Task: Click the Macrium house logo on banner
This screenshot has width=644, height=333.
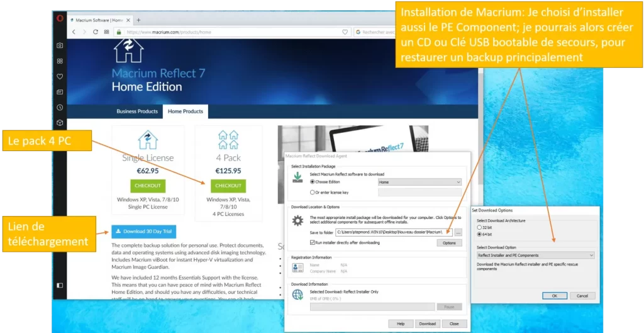Action: tap(128, 50)
